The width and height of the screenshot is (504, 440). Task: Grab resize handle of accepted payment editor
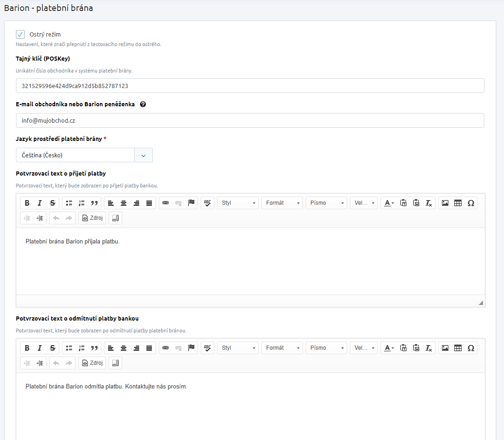(x=481, y=303)
